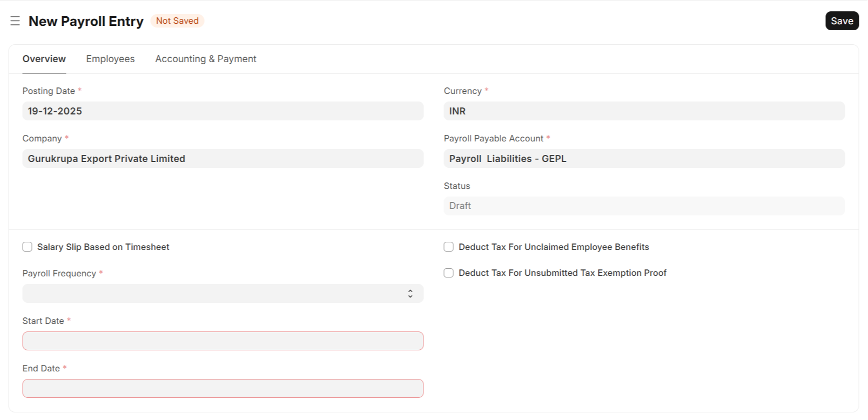Viewport: 868px width, 420px height.
Task: Click the Save button
Action: point(842,21)
